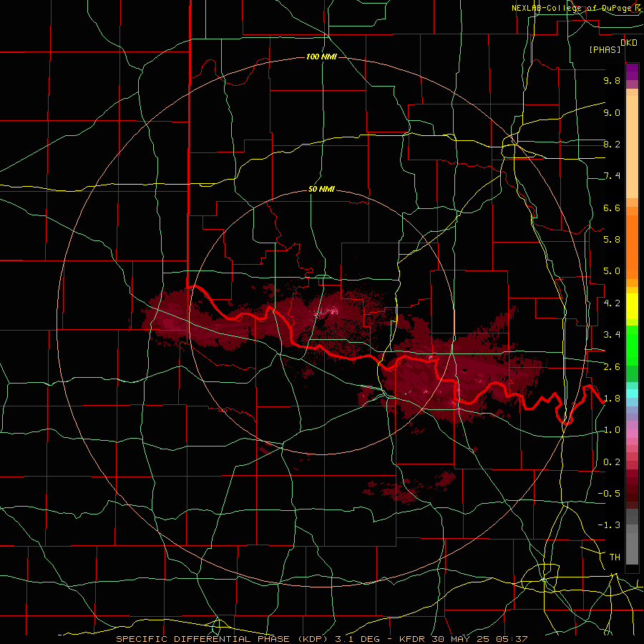
Task: Click the [PHAS] unit label
Action: pos(605,49)
